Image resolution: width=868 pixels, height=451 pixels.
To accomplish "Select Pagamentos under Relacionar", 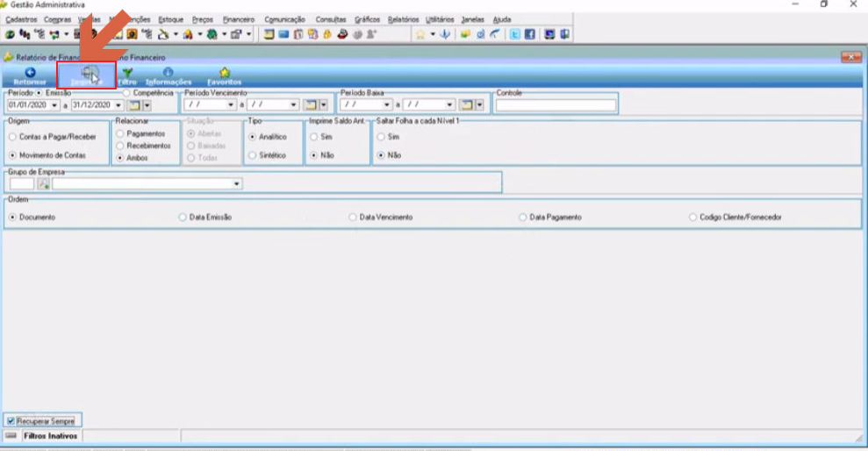I will [x=119, y=133].
